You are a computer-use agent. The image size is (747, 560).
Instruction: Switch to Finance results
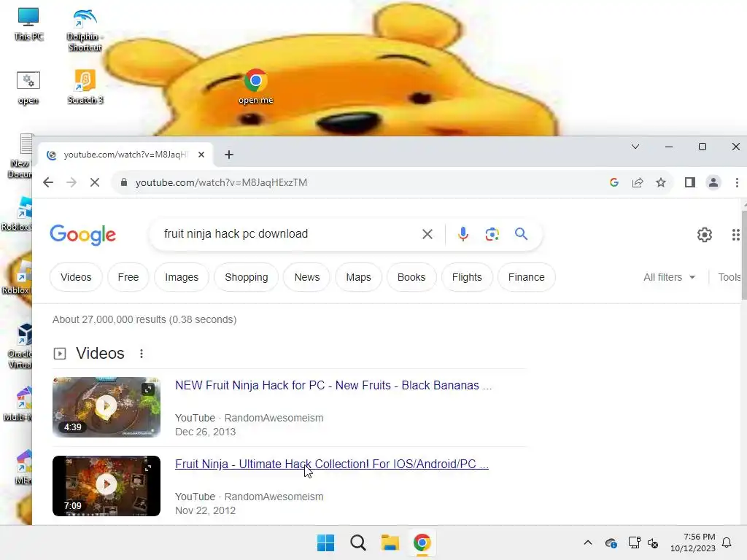pos(527,277)
